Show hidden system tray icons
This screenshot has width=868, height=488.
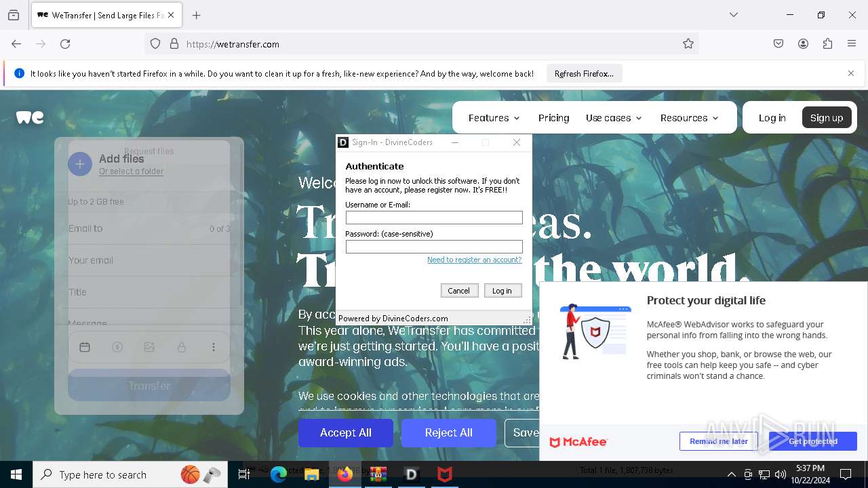click(x=731, y=474)
